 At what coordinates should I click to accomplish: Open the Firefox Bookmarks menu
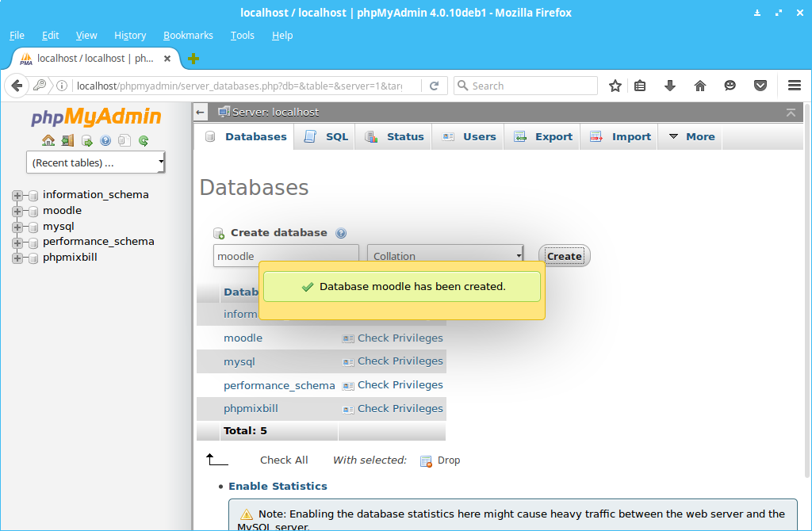point(188,35)
